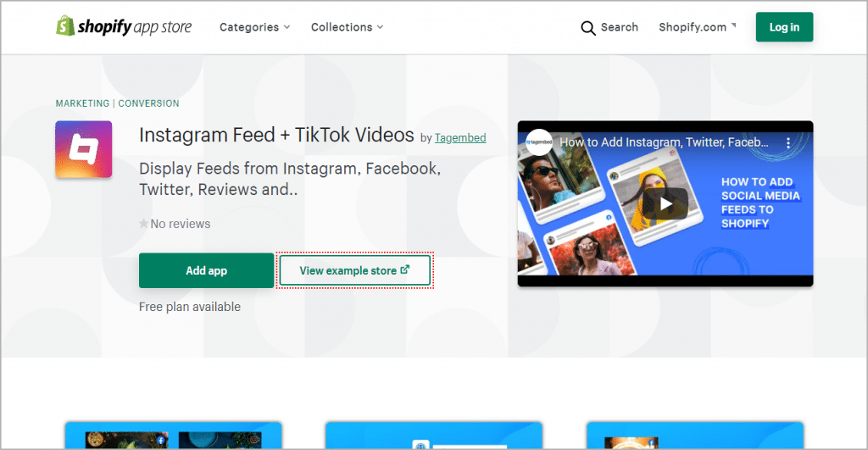The image size is (868, 450).
Task: Open the Marketing category link
Action: [82, 103]
